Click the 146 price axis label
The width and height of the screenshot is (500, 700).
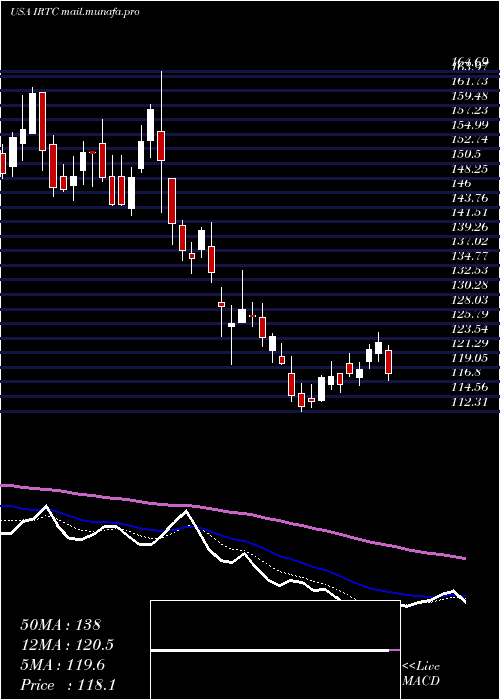tap(462, 183)
